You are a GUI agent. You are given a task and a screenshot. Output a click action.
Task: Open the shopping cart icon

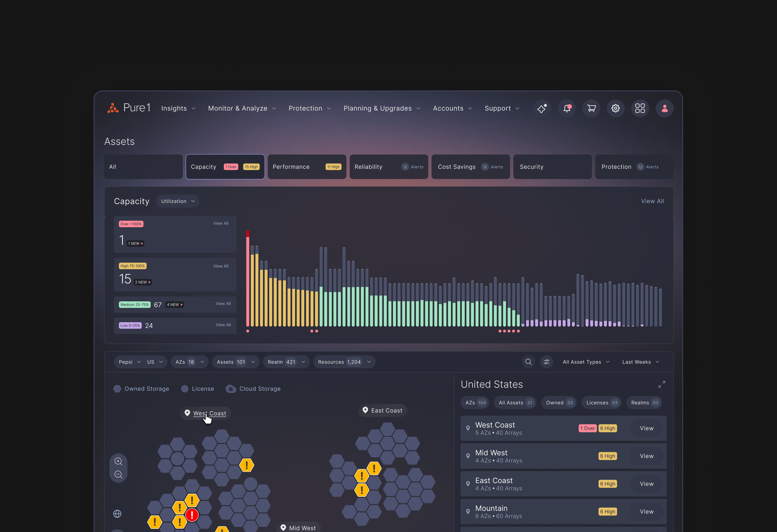pyautogui.click(x=591, y=108)
